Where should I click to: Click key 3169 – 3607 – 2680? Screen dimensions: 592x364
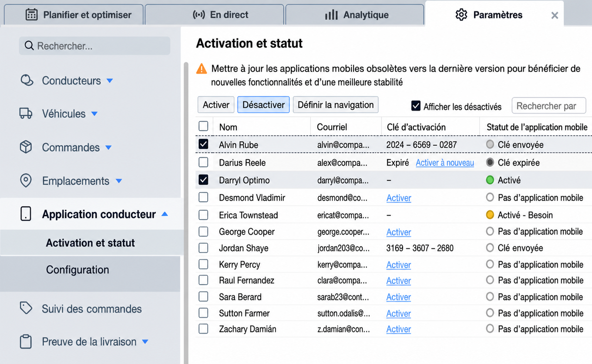pyautogui.click(x=420, y=248)
